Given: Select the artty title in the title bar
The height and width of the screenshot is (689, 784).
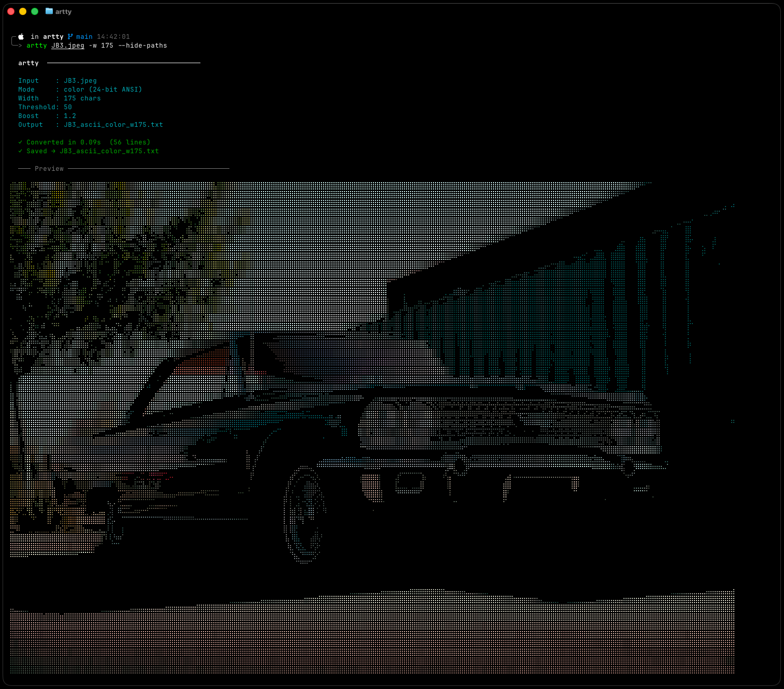Looking at the screenshot, I should click(64, 11).
